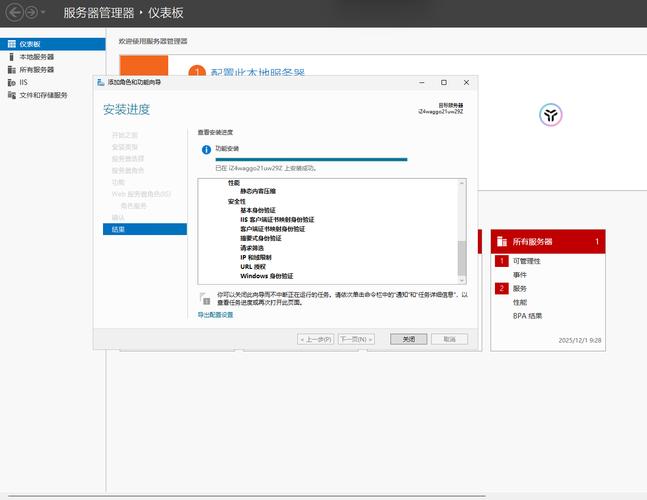Go forward using the Server Manager forward arrow
647x500 pixels.
pyautogui.click(x=32, y=12)
